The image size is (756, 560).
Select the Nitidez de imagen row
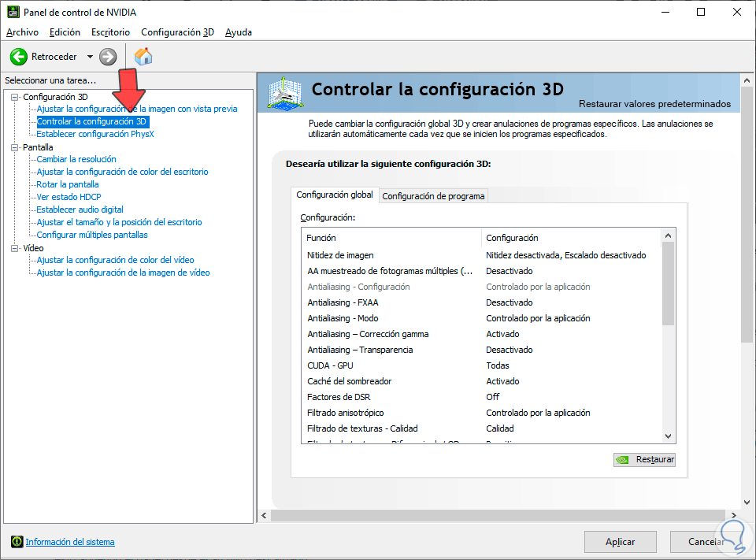[482, 255]
